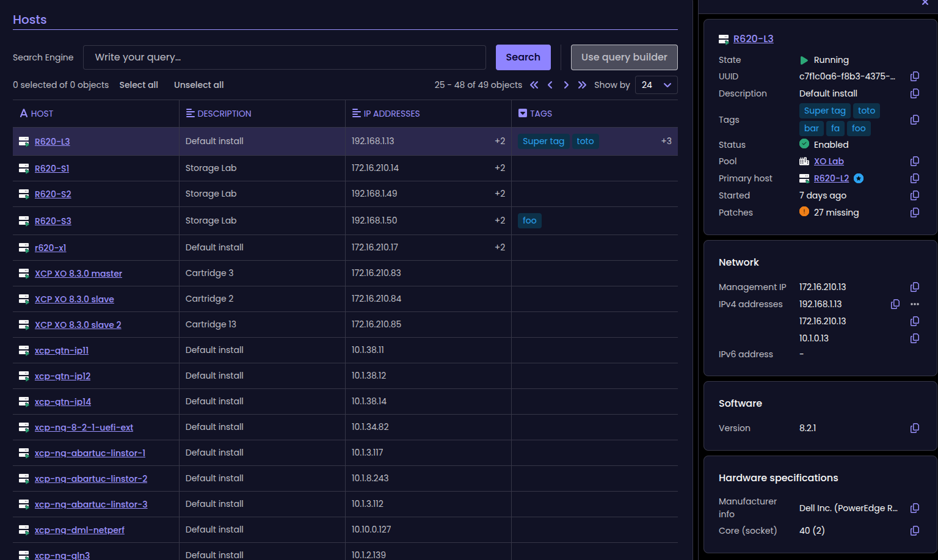
Task: Copy the Core (socket) value
Action: pos(914,531)
